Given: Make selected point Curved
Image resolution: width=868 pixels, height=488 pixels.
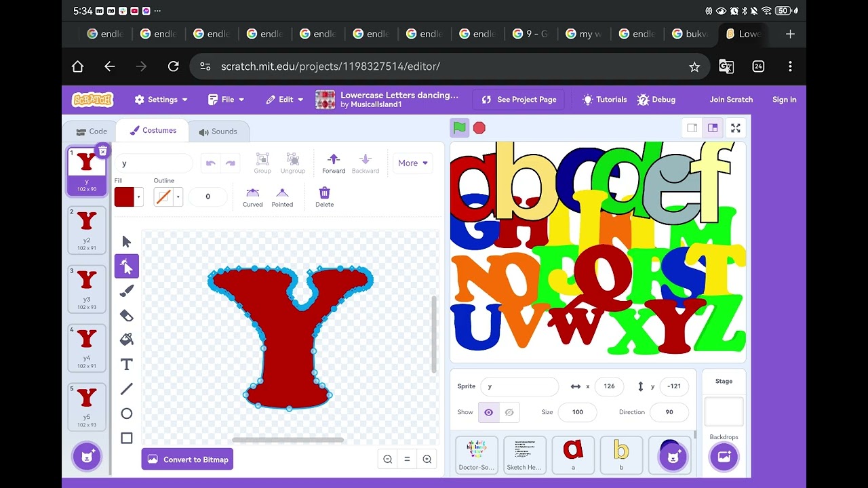Looking at the screenshot, I should [253, 197].
